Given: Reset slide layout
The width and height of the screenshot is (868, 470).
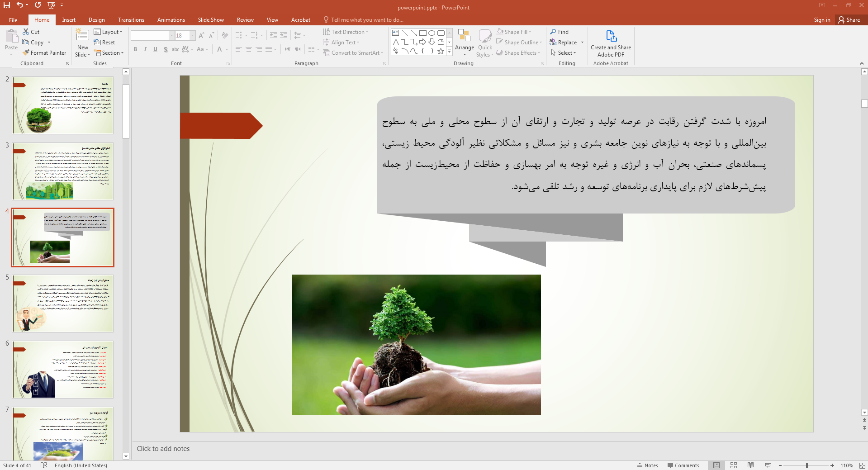Looking at the screenshot, I should 104,42.
